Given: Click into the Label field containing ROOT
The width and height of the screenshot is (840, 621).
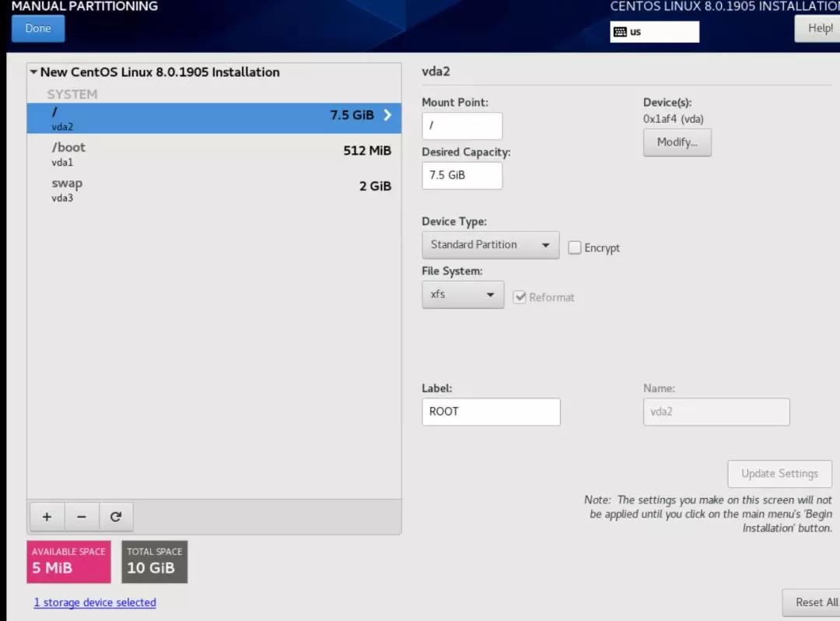Looking at the screenshot, I should (x=491, y=412).
